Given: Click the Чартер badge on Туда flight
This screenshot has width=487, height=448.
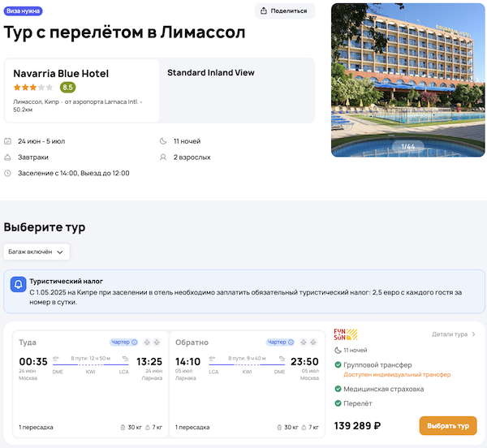Looking at the screenshot, I should point(123,342).
